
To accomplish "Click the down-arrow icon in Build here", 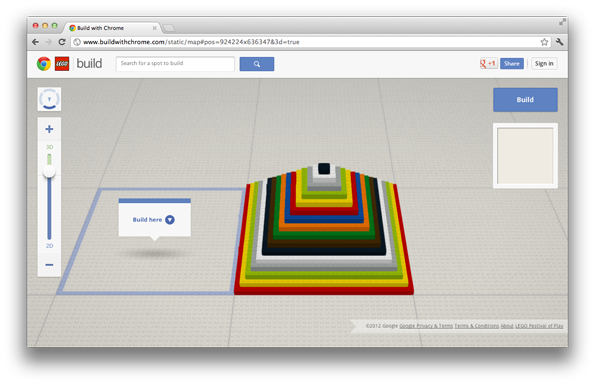I will [170, 220].
